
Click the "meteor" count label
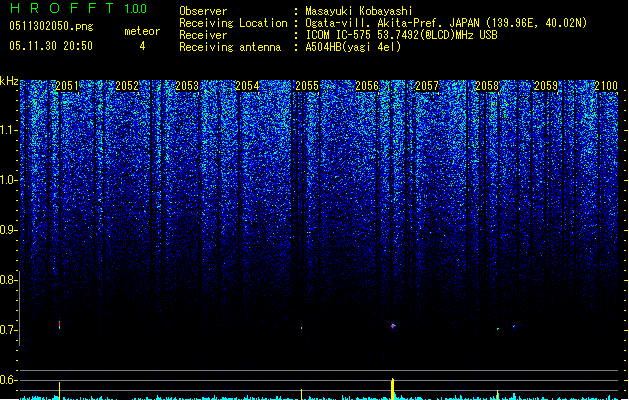click(x=142, y=31)
